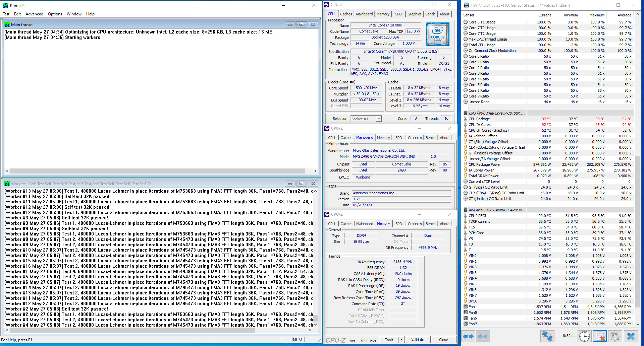644x346 pixels.
Task: Open the Socket #1 selection dropdown in CPU-Z
Action: coord(378,119)
